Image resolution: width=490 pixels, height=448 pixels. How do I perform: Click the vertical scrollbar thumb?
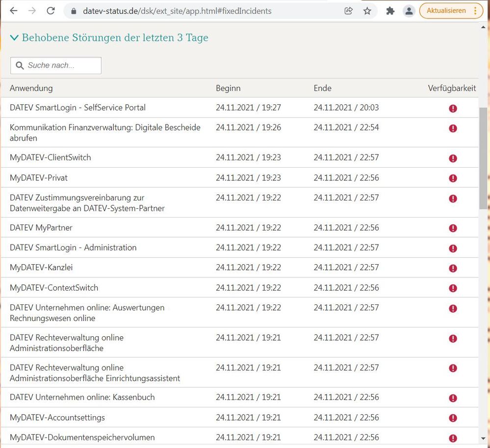[483, 158]
